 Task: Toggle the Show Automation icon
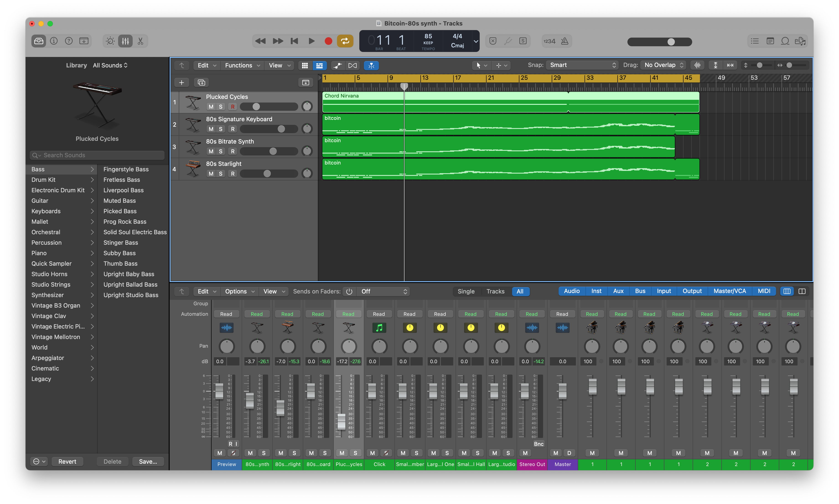click(x=337, y=66)
